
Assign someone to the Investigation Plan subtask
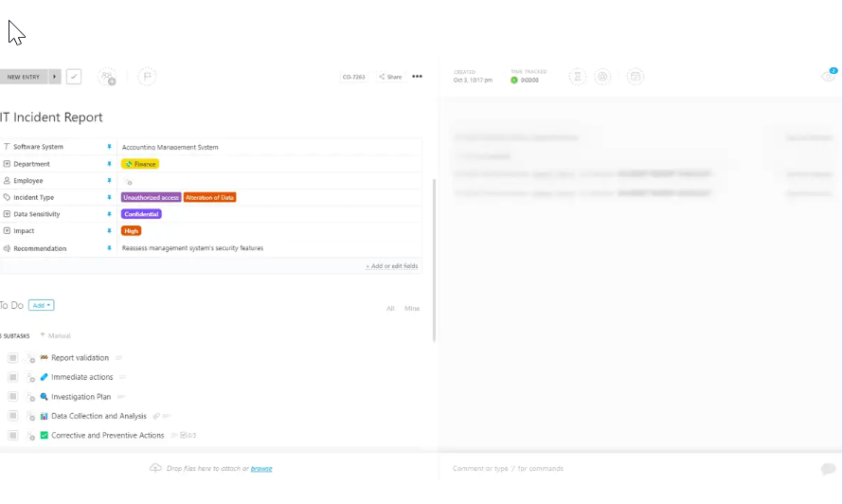(x=30, y=397)
